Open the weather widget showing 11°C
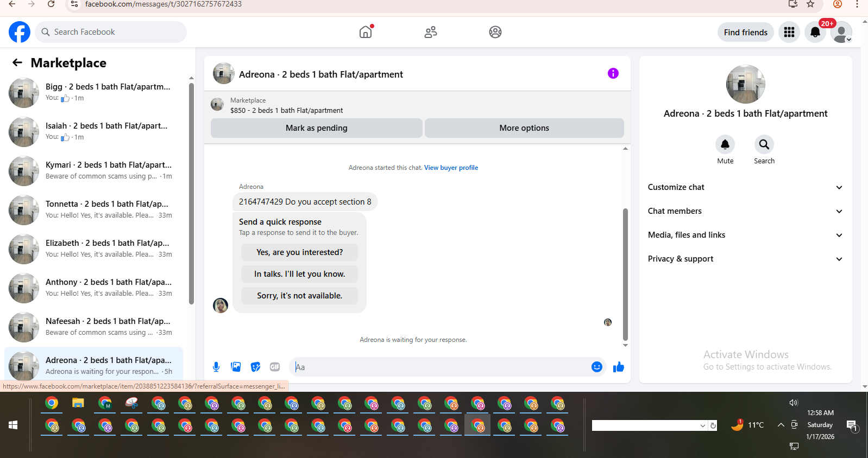The height and width of the screenshot is (458, 868). (x=747, y=425)
